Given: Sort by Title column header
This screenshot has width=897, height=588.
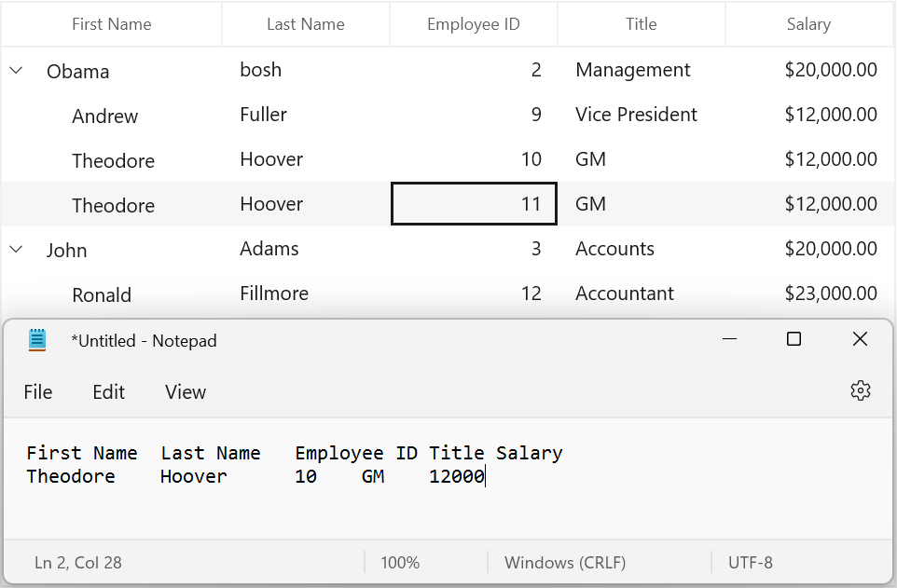Looking at the screenshot, I should tap(642, 24).
